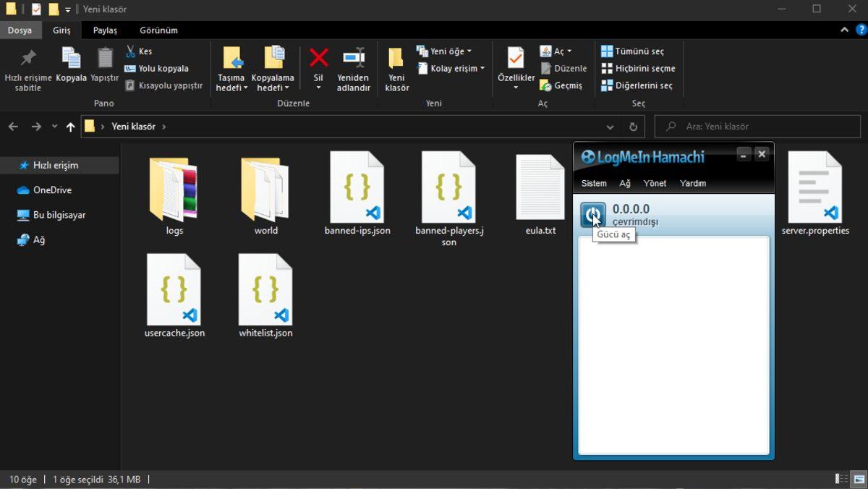Click Tümünü seç to select all

[632, 51]
